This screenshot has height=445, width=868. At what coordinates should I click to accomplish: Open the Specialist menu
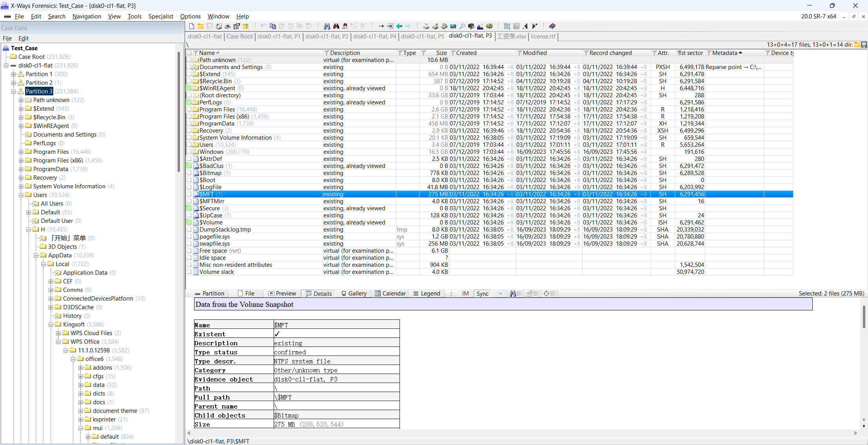(161, 16)
